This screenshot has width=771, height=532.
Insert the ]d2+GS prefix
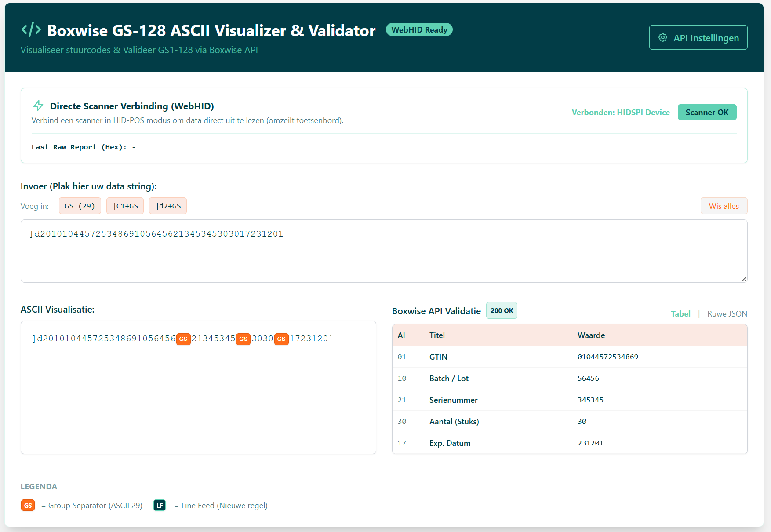coord(168,206)
